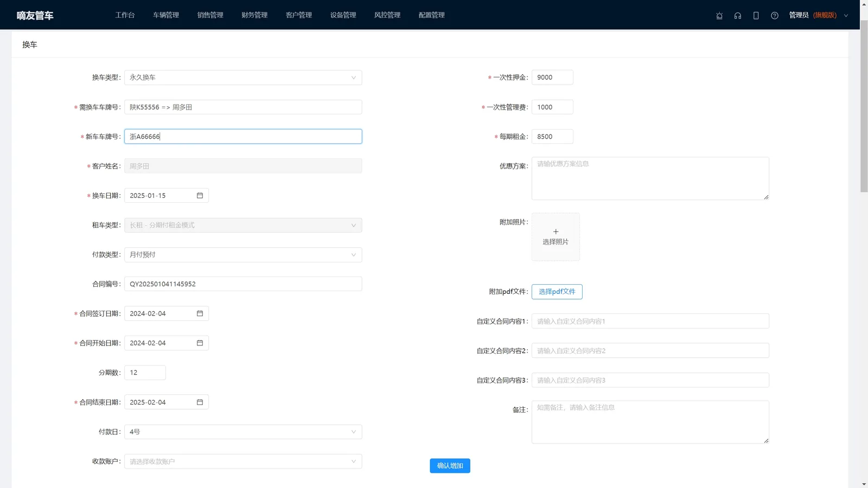Click the 一次性押金 input field

[x=552, y=78]
